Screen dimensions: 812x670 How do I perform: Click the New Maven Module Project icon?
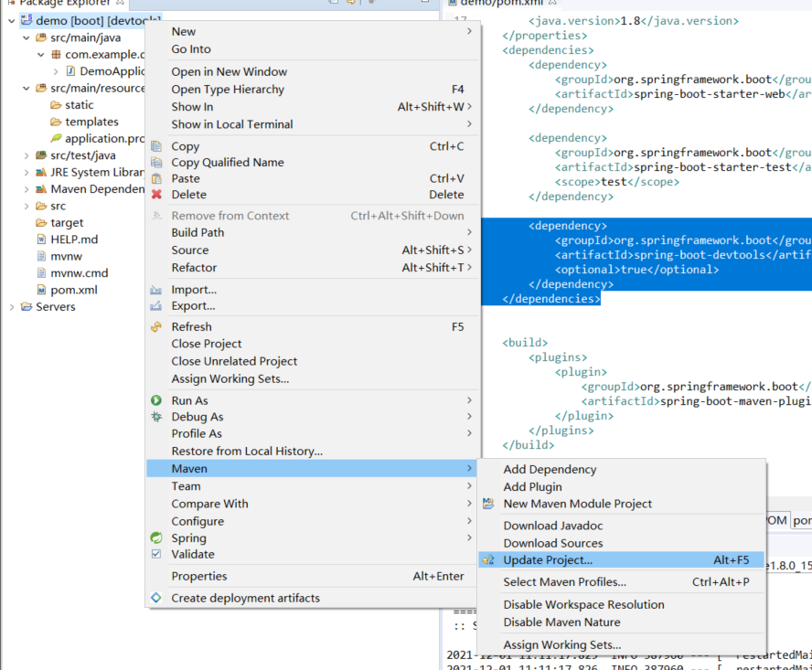click(x=489, y=503)
